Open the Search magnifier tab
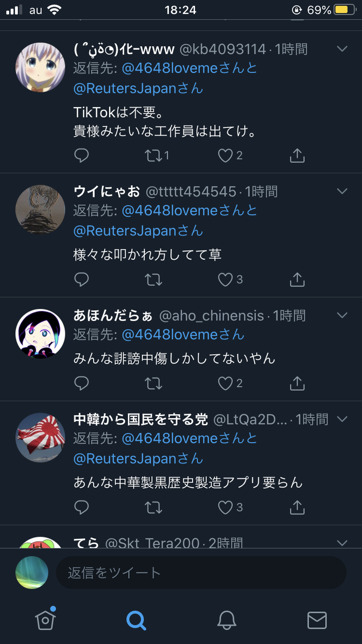This screenshot has width=362, height=644. [136, 620]
